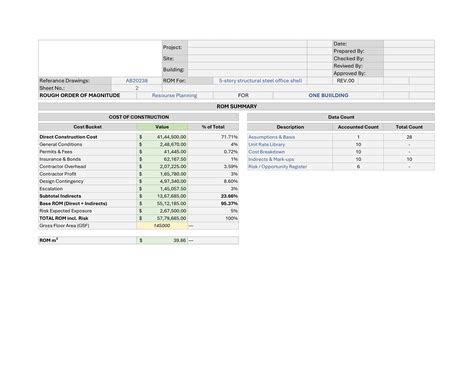
Task: Select the Total Count value 28
Action: (409, 137)
